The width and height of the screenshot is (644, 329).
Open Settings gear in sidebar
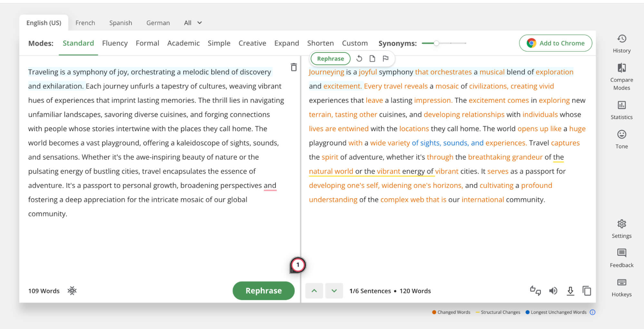tap(621, 229)
